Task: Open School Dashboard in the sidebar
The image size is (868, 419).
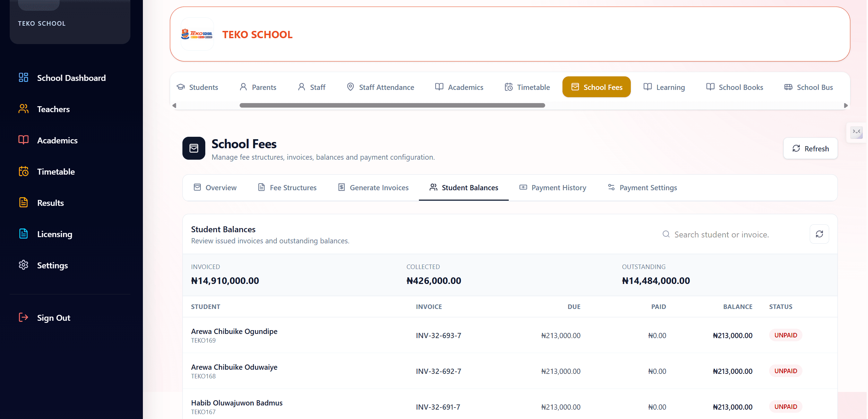Action: coord(62,78)
